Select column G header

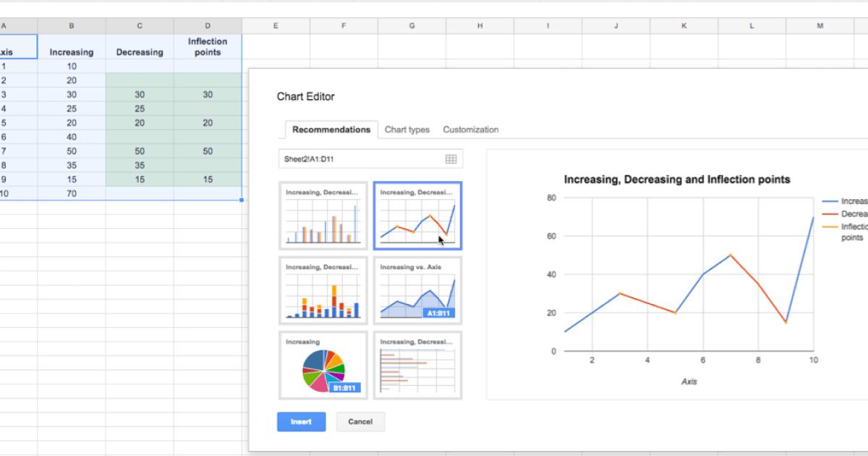click(x=412, y=26)
